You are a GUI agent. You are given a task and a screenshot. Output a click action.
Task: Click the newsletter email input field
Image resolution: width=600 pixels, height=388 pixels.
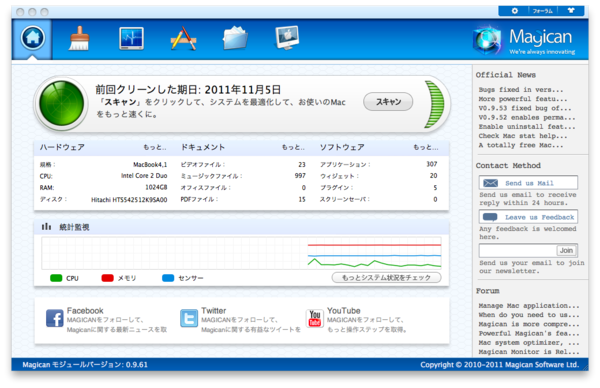[518, 251]
